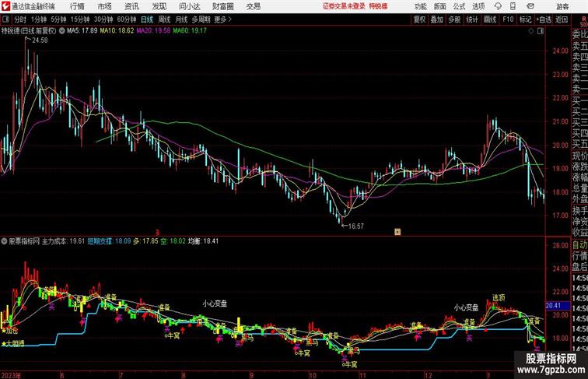The width and height of the screenshot is (588, 379).
Task: Click the MA60: 19.17 value
Action: 190,31
